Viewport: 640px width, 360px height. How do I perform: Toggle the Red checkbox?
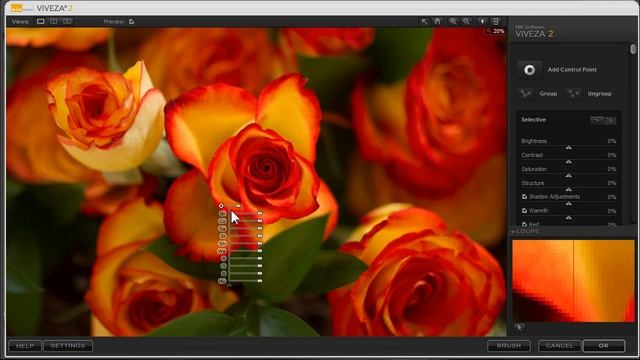pyautogui.click(x=524, y=224)
